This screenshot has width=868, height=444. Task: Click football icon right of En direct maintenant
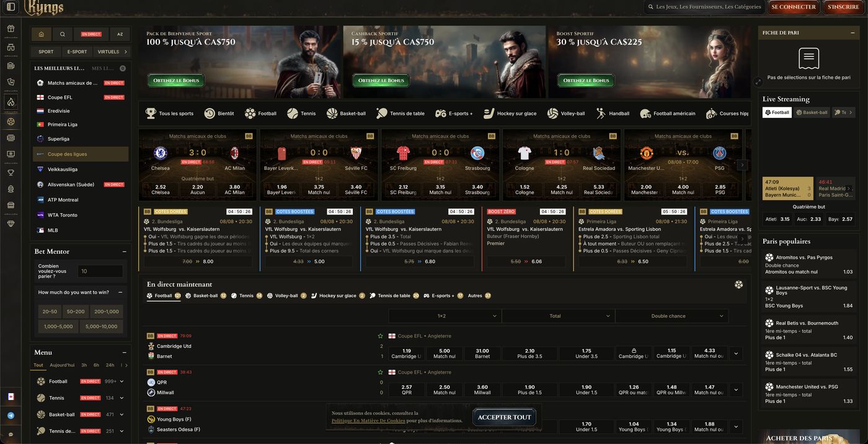click(738, 285)
